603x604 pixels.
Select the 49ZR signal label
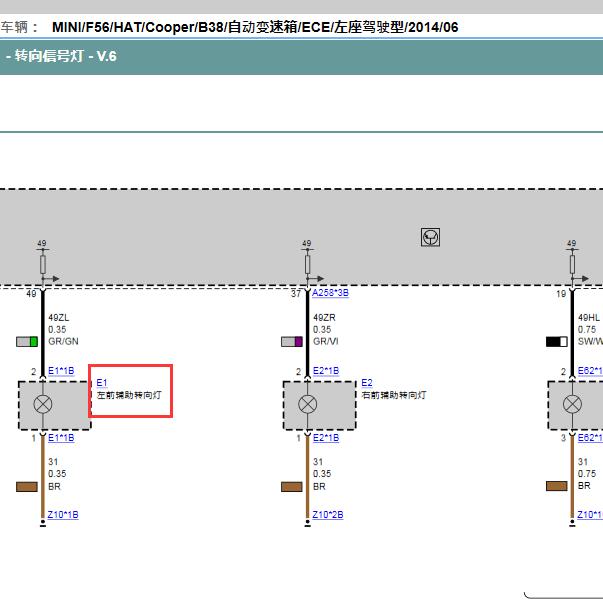(324, 318)
